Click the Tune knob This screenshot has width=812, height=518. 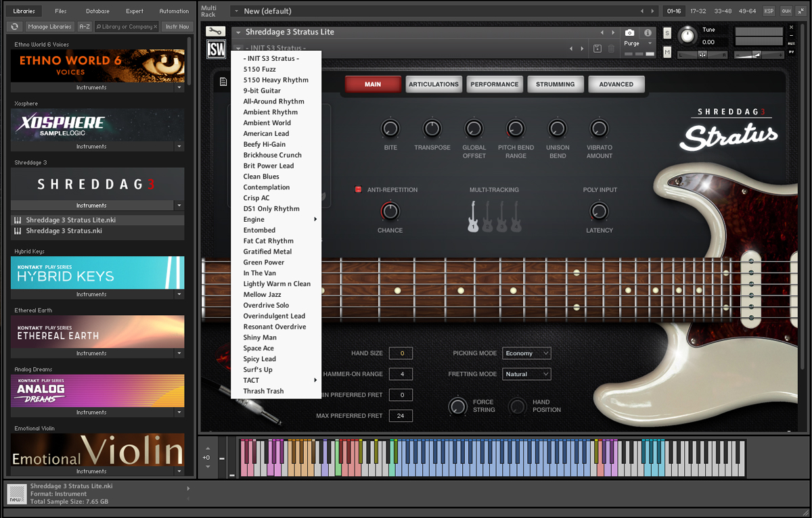pos(687,34)
